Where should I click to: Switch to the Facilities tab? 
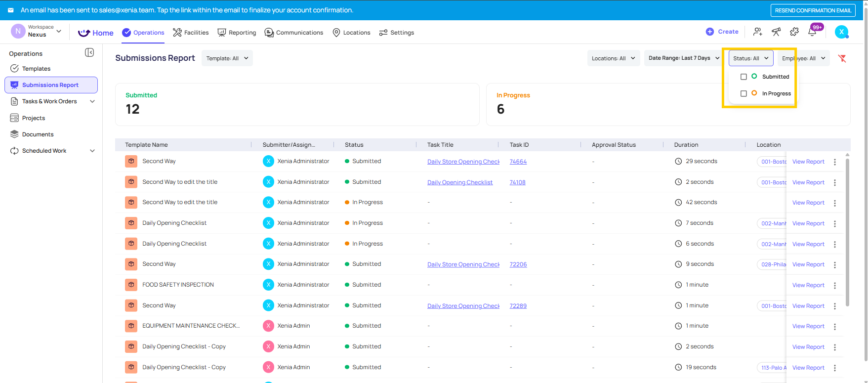(191, 33)
